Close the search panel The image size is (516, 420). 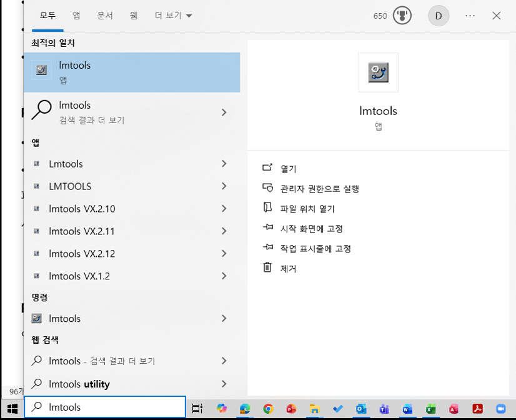click(x=496, y=16)
